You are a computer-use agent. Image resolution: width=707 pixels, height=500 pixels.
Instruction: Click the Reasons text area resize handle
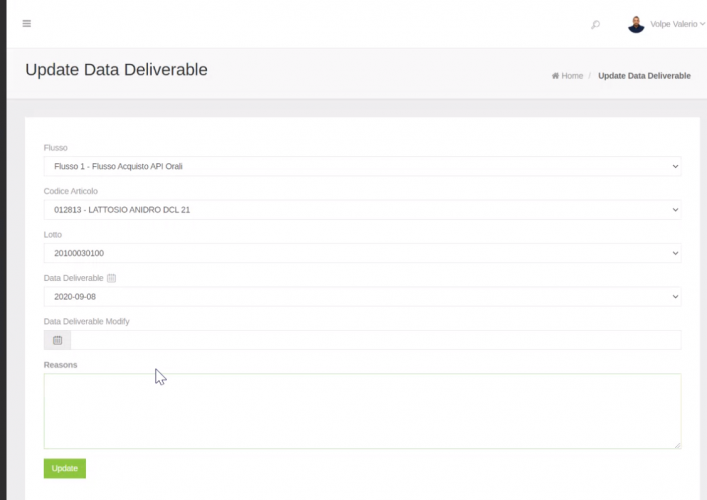[x=677, y=445]
